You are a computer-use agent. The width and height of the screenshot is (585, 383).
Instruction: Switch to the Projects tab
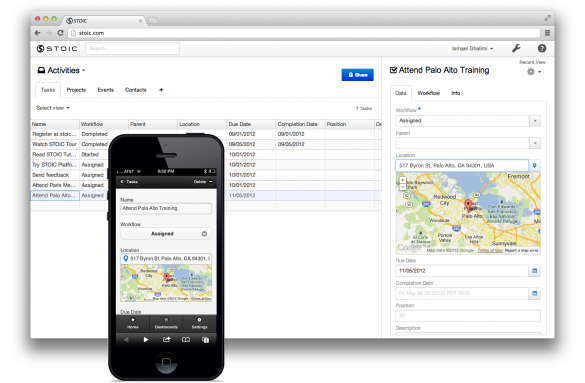(76, 90)
